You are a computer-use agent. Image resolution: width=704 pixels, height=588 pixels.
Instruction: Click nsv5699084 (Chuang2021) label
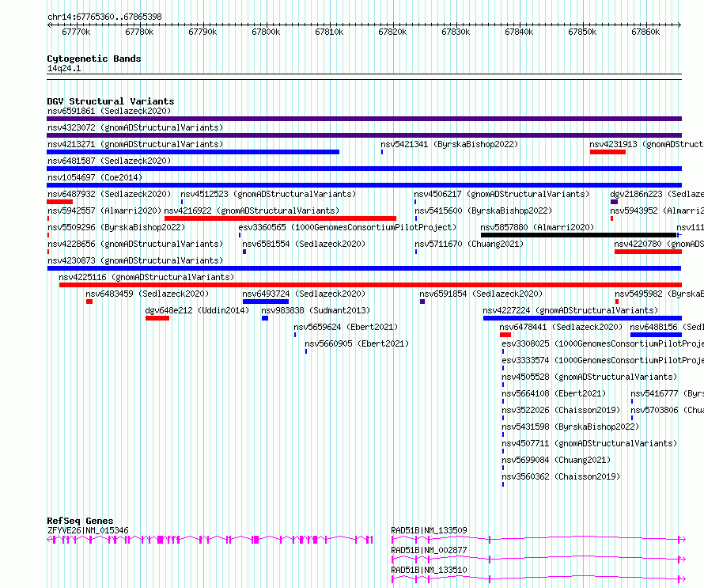click(556, 460)
